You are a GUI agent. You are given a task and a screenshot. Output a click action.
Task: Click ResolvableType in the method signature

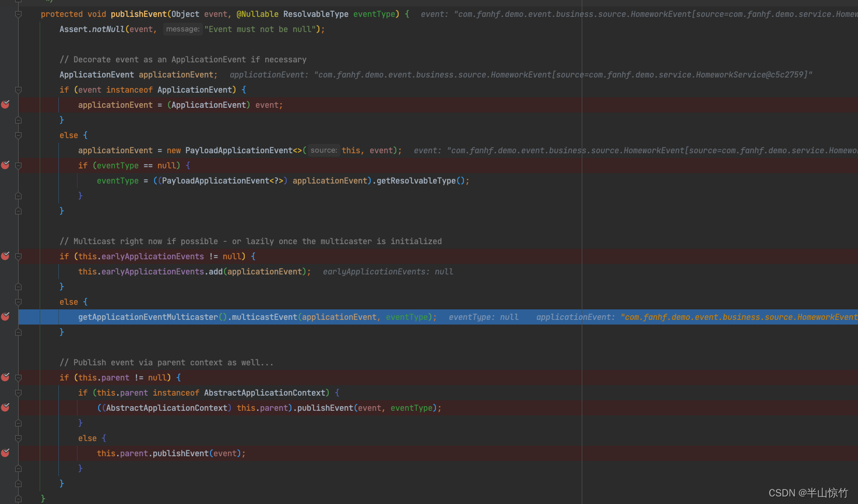coord(316,14)
